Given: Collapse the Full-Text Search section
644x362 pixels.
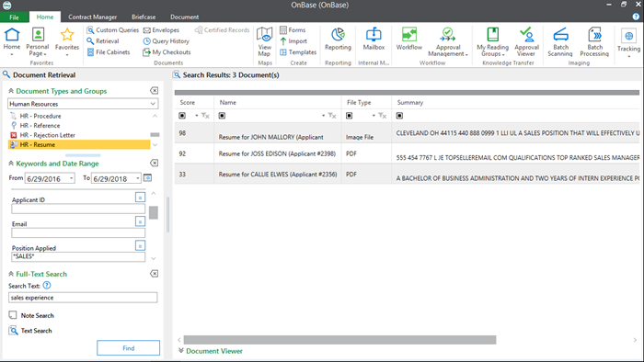Looking at the screenshot, I should pos(11,274).
